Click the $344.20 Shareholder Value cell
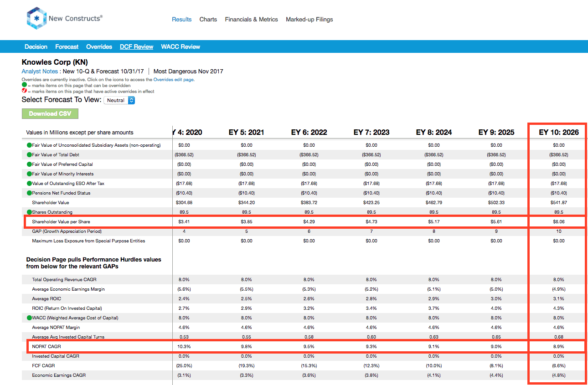The image size is (588, 385). pyautogui.click(x=247, y=203)
